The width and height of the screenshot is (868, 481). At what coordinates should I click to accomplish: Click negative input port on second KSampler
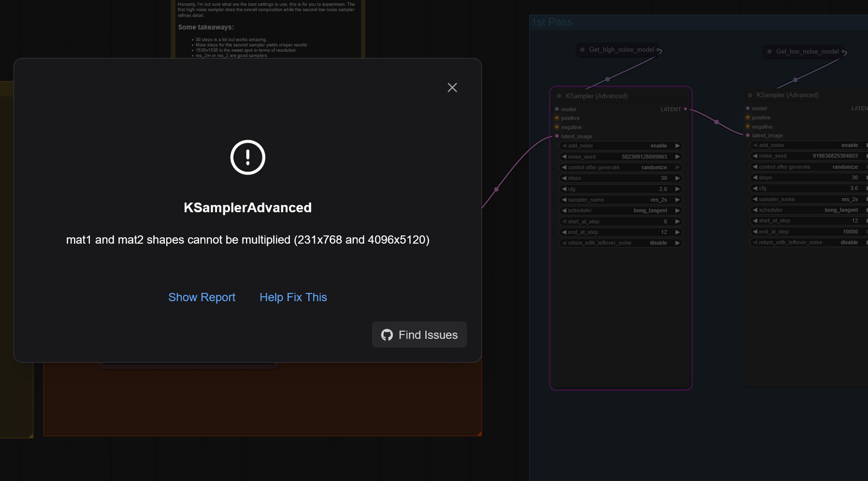(748, 127)
